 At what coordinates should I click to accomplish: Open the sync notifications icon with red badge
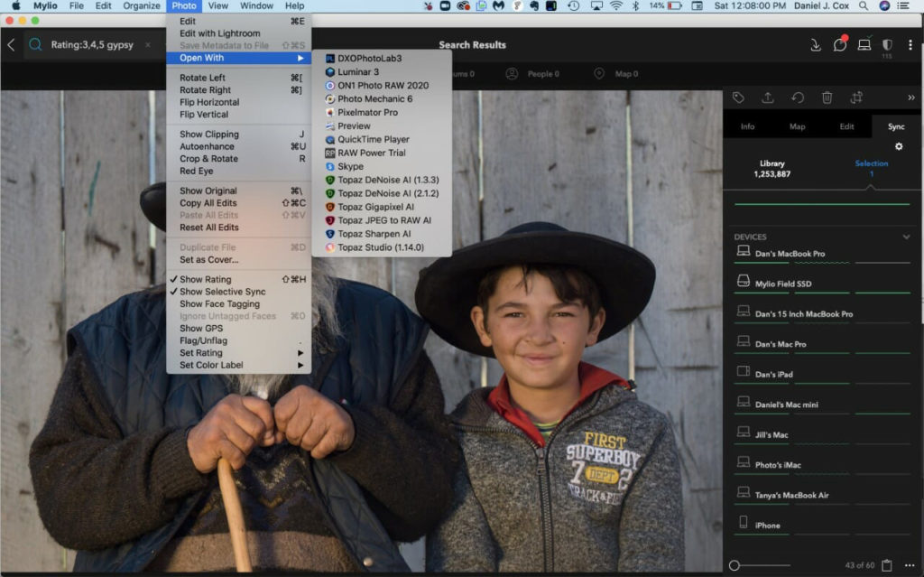pyautogui.click(x=839, y=42)
